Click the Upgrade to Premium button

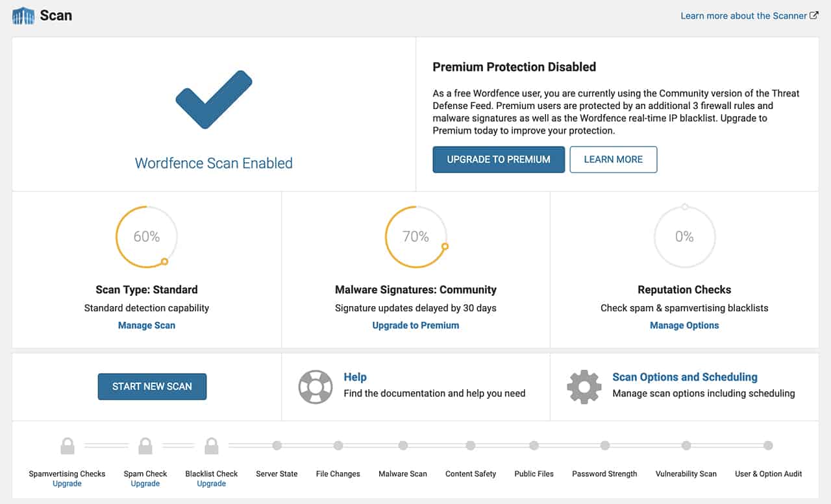[499, 160]
